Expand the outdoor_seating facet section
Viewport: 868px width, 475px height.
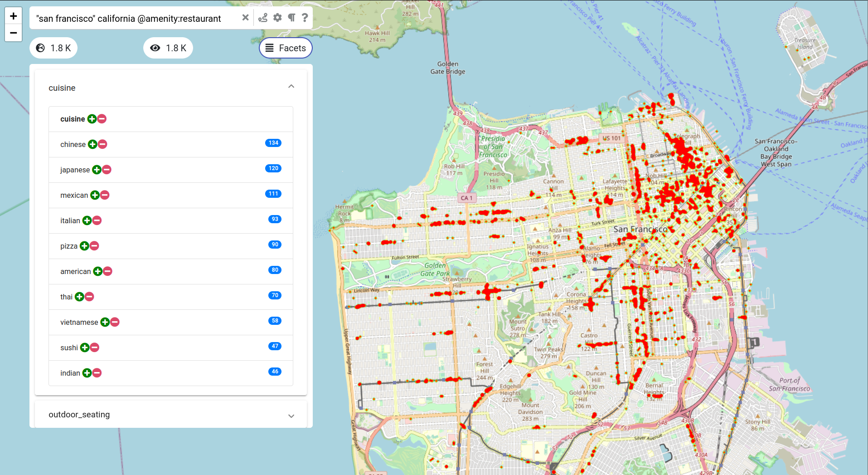point(291,416)
